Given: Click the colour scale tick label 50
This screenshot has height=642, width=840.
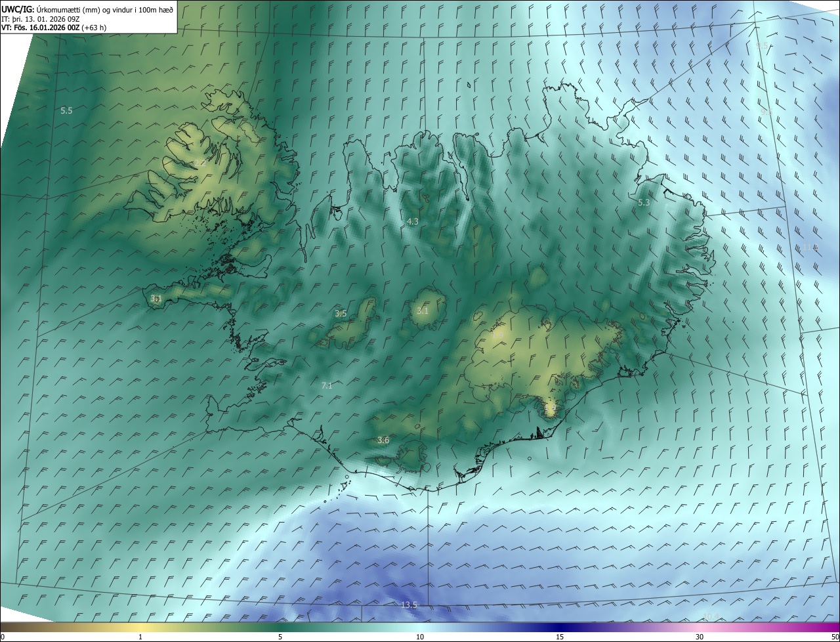Looking at the screenshot, I should click(835, 637).
